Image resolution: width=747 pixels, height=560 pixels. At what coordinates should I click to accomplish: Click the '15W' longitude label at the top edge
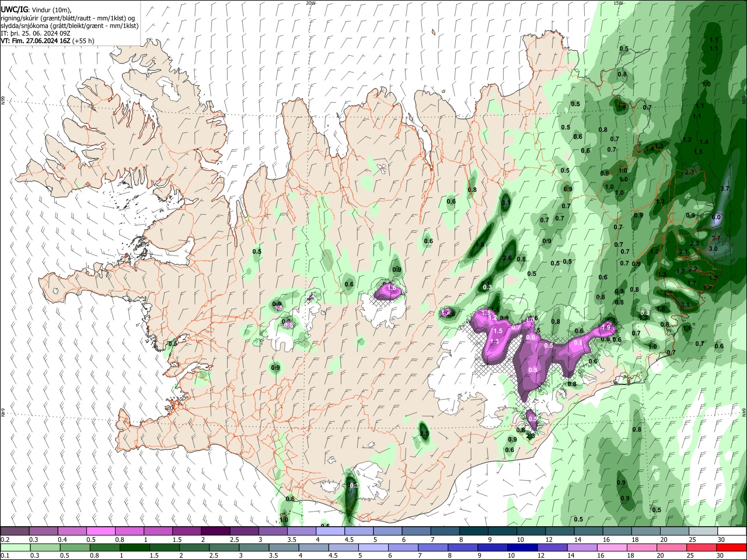[617, 2]
